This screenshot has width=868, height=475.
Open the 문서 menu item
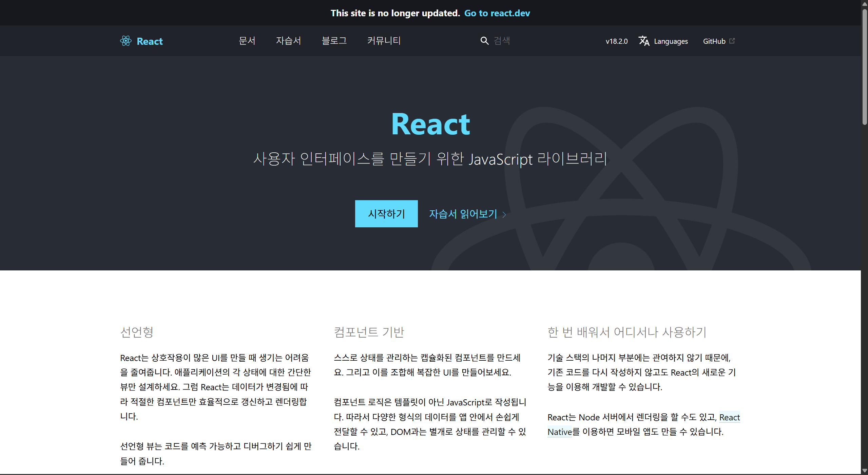click(x=247, y=41)
